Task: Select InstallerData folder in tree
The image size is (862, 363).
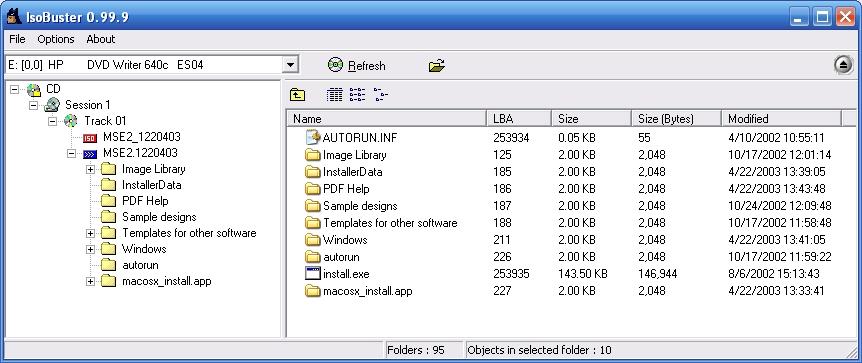Action: coord(151,185)
